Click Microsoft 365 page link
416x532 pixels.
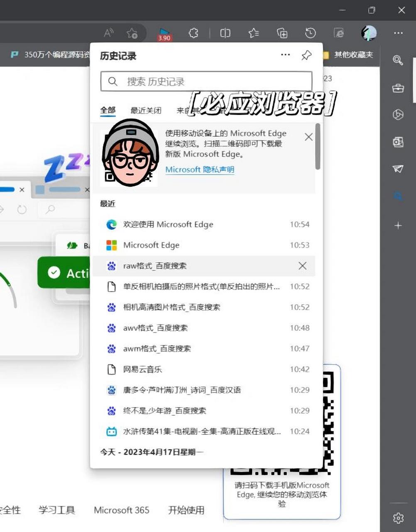(x=122, y=510)
